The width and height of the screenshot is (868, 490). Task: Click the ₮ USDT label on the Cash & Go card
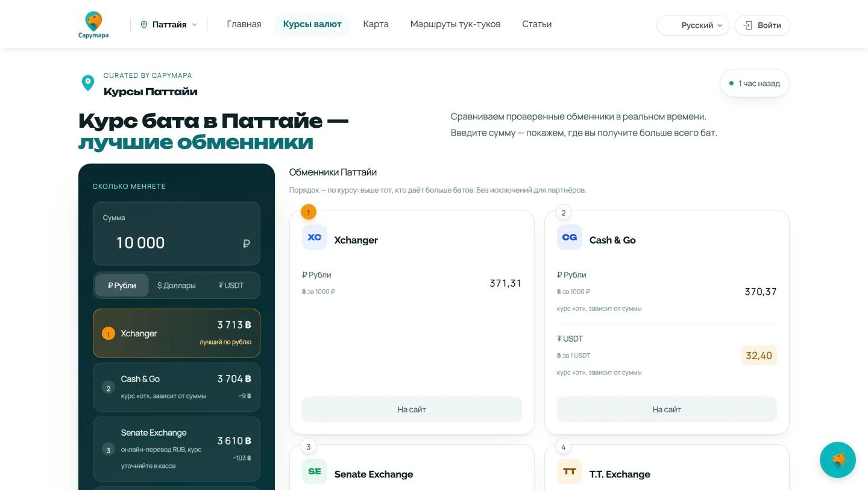click(x=570, y=339)
